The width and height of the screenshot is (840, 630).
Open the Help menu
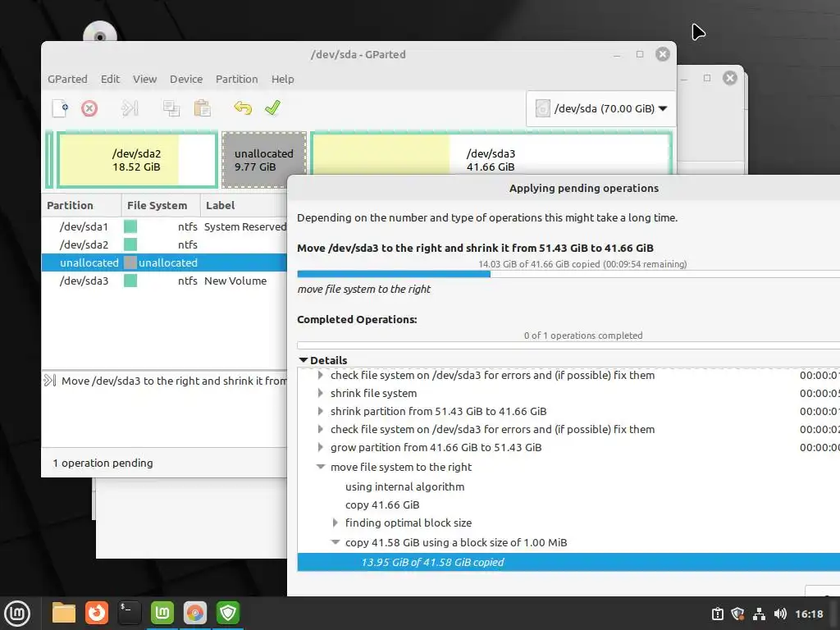(282, 80)
